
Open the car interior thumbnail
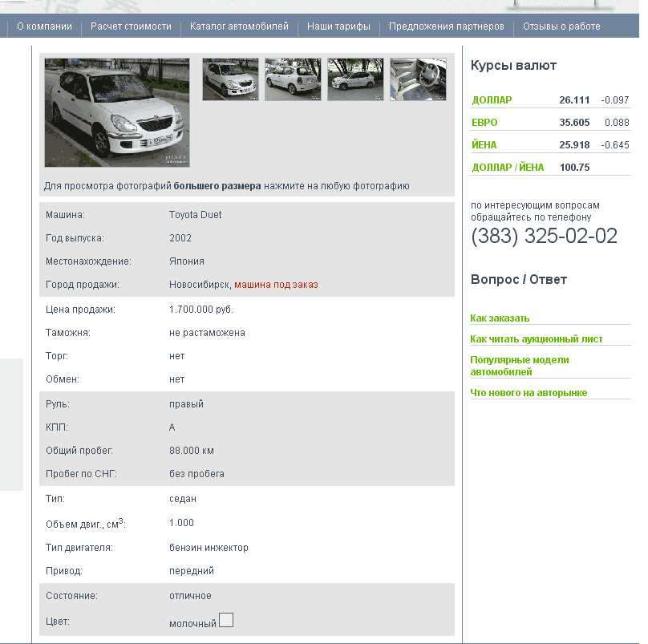[x=418, y=79]
